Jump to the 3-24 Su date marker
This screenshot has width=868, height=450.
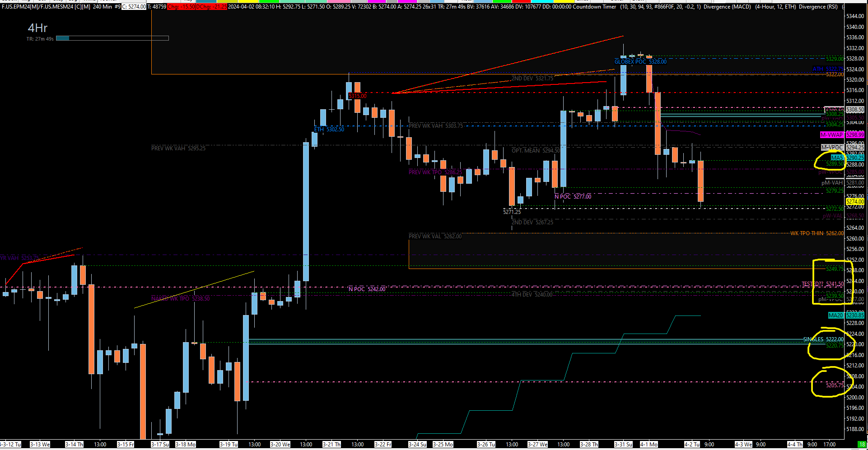417,445
